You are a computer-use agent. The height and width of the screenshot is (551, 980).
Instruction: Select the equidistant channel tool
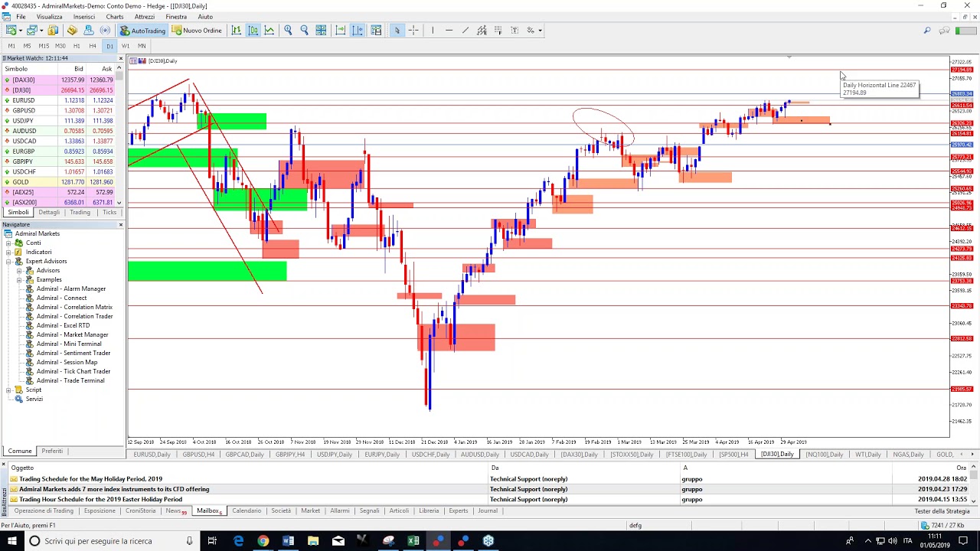click(x=482, y=31)
